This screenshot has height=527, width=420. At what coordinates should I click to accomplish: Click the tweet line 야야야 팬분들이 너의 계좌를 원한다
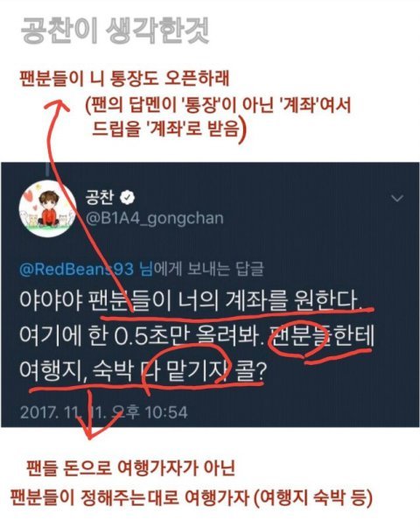[x=191, y=300]
